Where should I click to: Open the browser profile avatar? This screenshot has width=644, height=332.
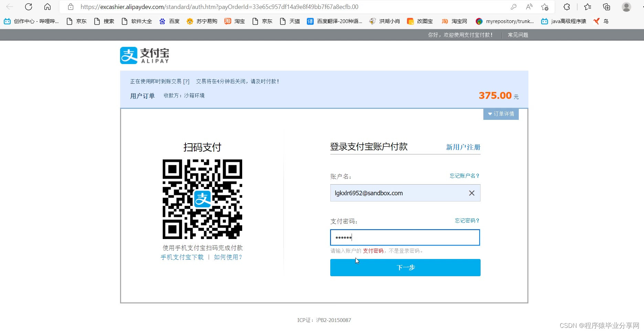tap(626, 7)
